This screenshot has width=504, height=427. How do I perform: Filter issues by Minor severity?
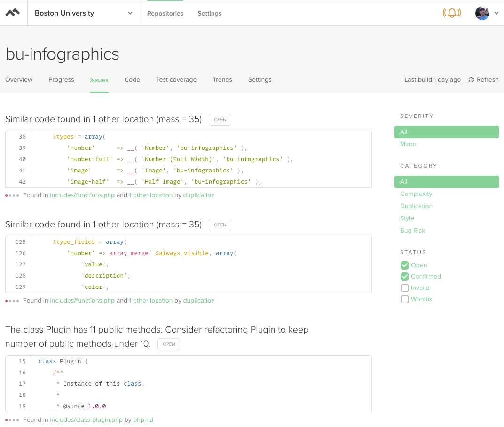(408, 144)
